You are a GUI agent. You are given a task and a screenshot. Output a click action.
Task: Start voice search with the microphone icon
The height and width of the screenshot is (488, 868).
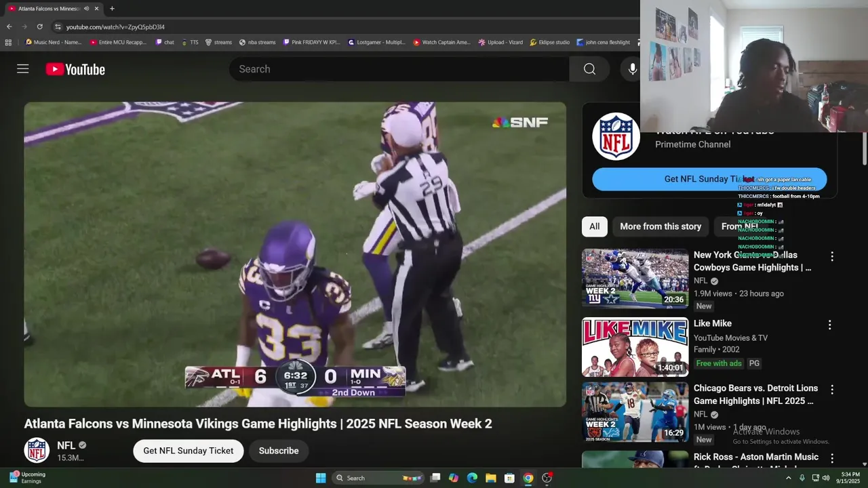[633, 69]
